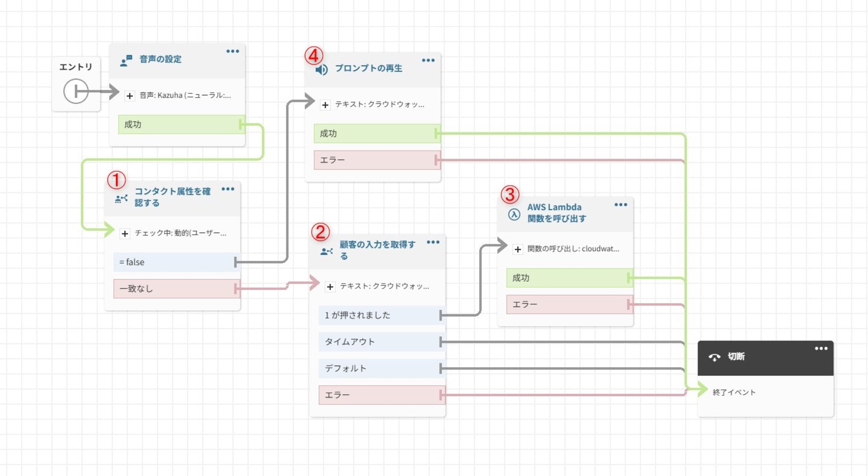The width and height of the screenshot is (868, 476).
Task: Click the Entry start circle icon
Action: (x=76, y=91)
